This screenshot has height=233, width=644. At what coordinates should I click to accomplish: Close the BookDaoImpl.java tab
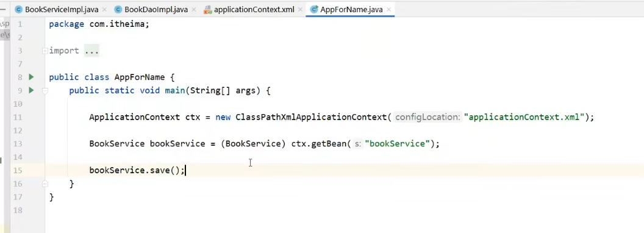click(x=194, y=9)
